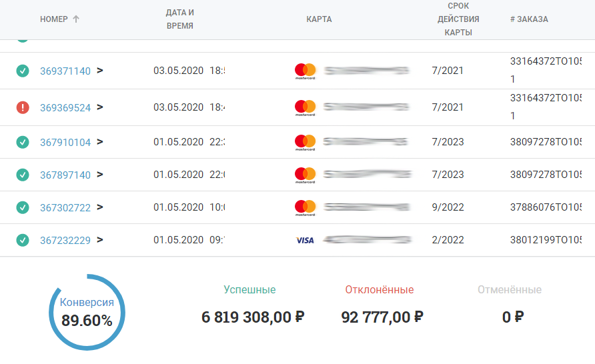Click the Карта column header
This screenshot has width=595, height=364.
(x=319, y=19)
